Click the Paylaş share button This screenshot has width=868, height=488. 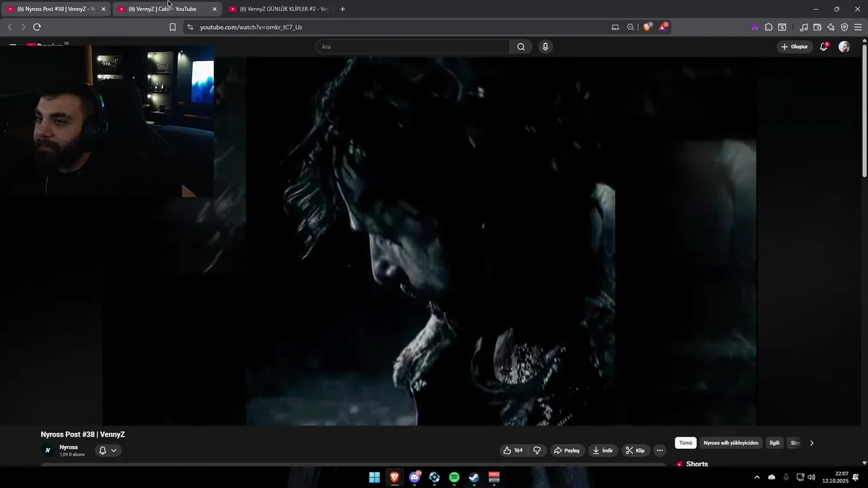click(567, 451)
